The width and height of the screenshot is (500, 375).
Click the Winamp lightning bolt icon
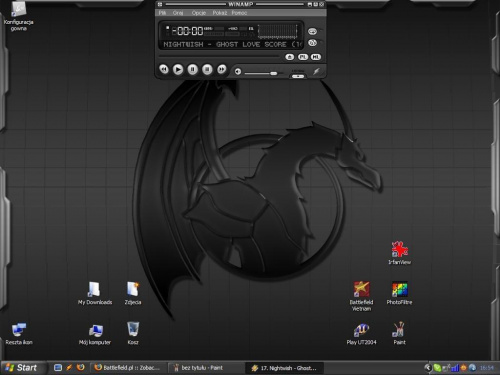316,71
